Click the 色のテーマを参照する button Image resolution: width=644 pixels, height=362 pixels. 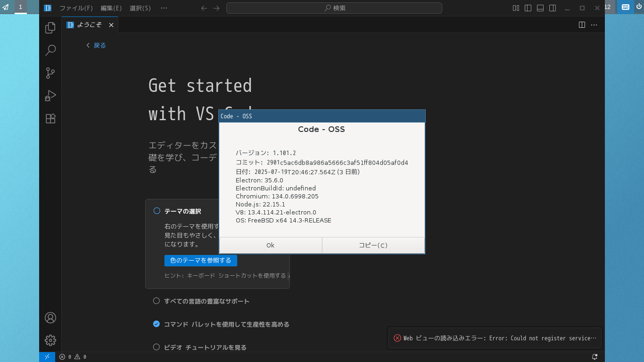(201, 261)
